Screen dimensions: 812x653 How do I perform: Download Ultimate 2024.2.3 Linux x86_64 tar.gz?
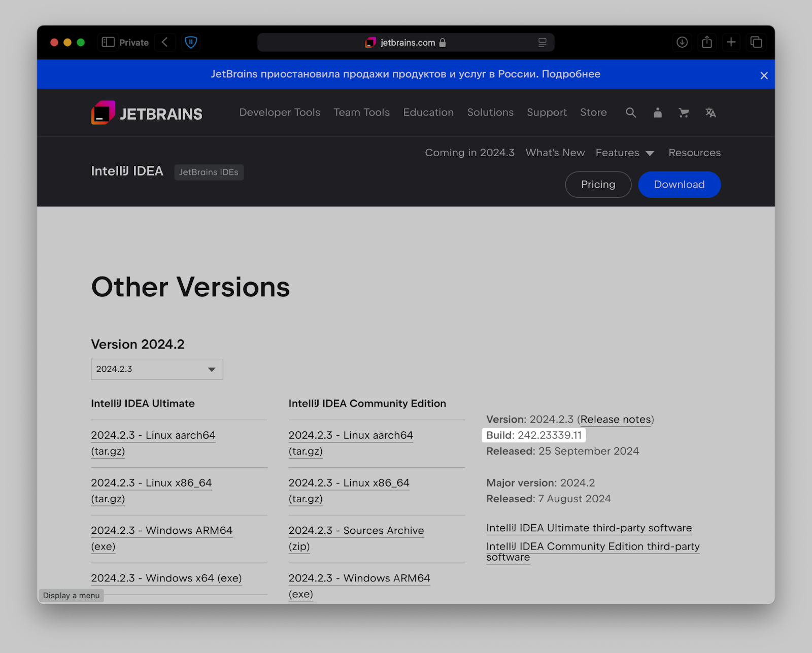pyautogui.click(x=151, y=491)
